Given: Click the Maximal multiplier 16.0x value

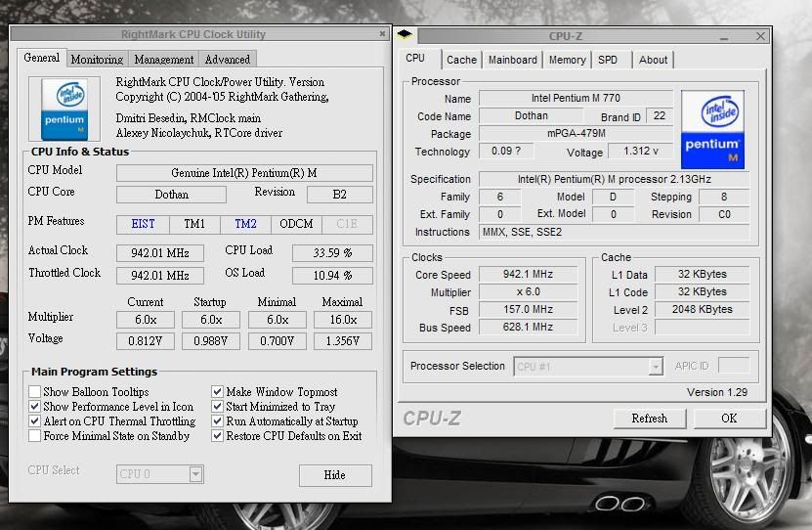Looking at the screenshot, I should [x=343, y=320].
